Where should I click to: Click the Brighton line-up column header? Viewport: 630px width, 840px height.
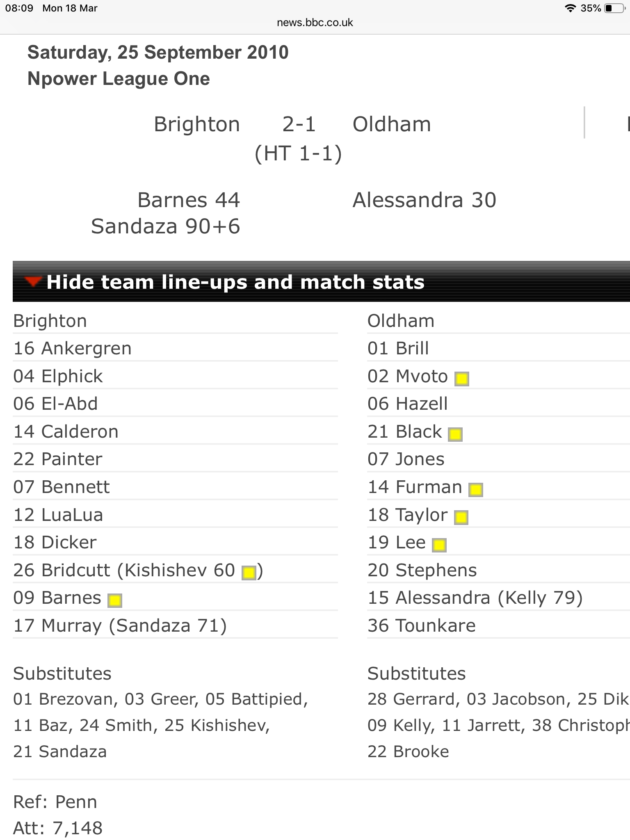[x=50, y=321]
